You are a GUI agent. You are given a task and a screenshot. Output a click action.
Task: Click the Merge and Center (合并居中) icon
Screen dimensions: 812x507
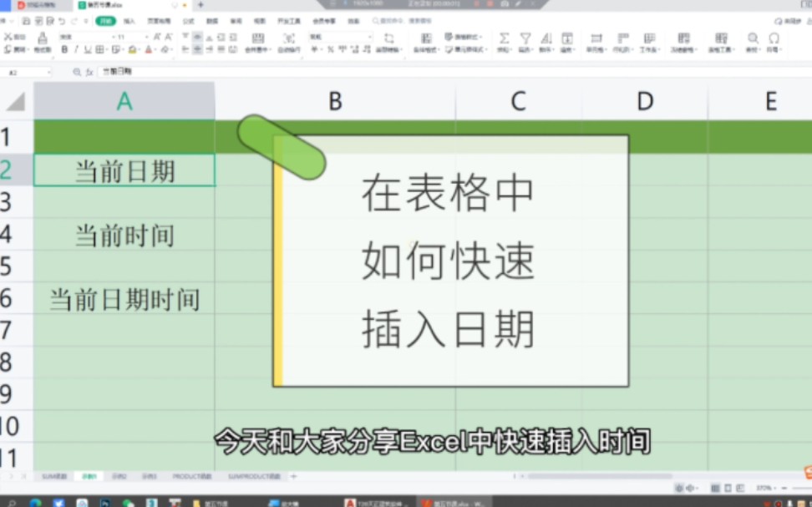pos(258,40)
